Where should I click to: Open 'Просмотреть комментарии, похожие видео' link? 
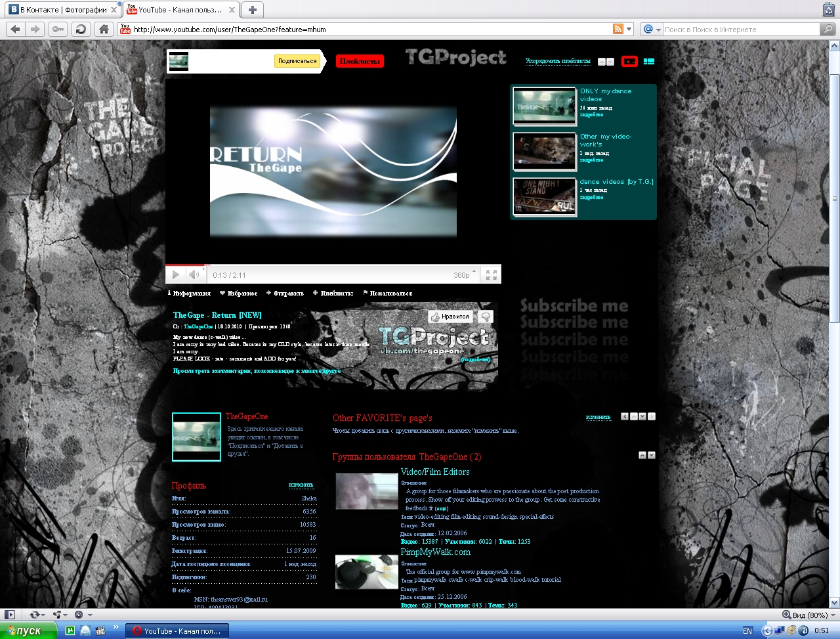257,371
